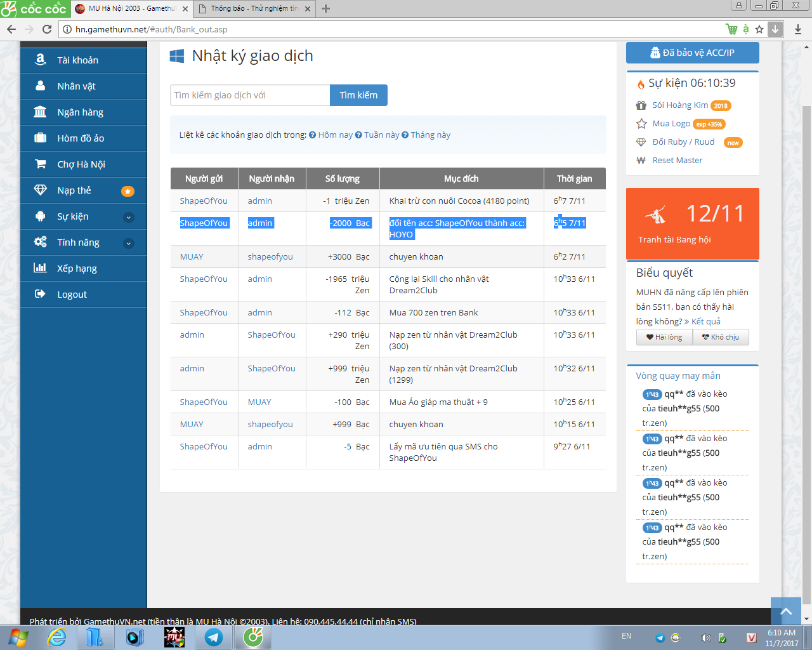Expand the Tính năng sidebar submenu
Viewport: 812px width, 650px height.
click(128, 243)
